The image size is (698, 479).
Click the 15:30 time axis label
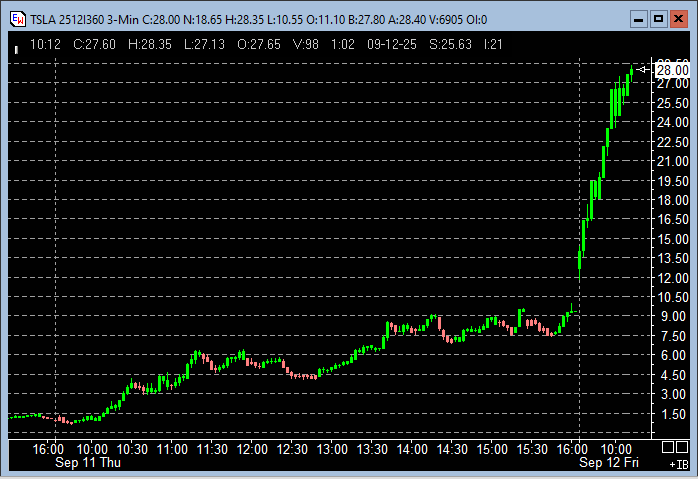tap(532, 449)
